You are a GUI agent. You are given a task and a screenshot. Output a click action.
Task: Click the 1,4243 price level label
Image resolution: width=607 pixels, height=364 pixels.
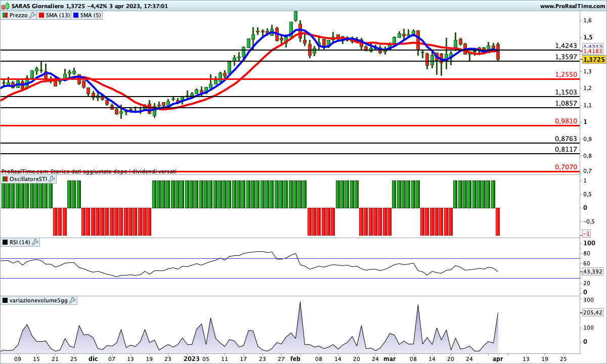click(x=566, y=45)
